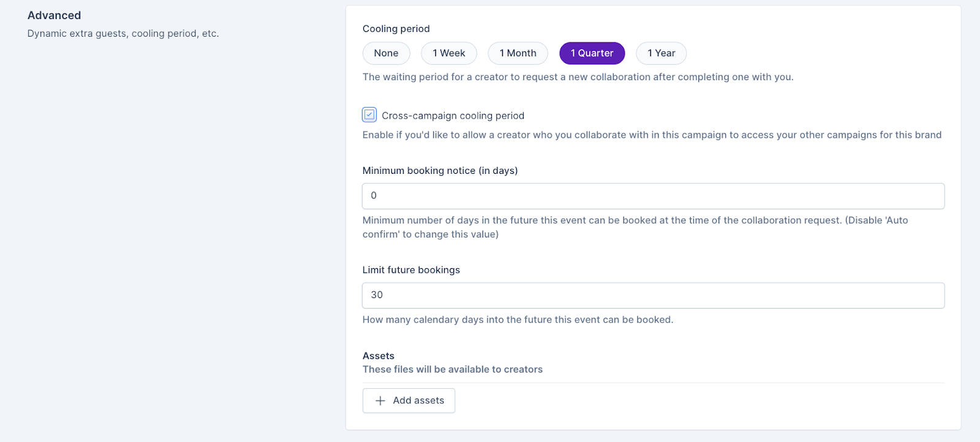
Task: Click the Limit future bookings label
Action: click(411, 270)
